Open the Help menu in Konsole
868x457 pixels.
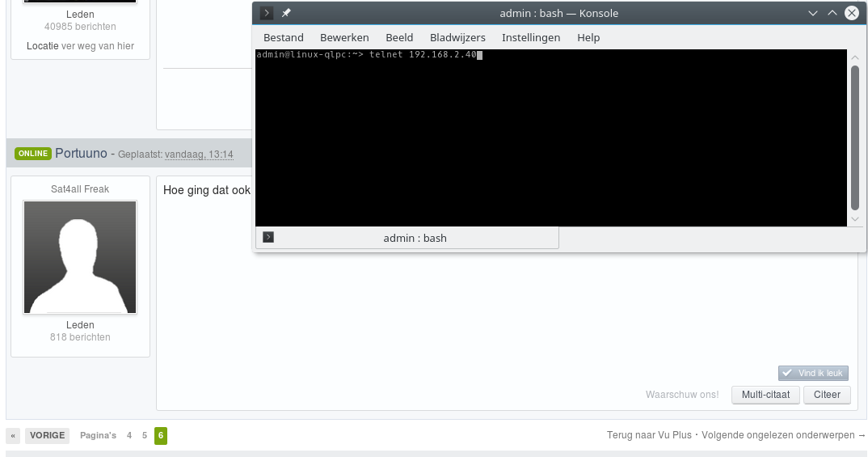pyautogui.click(x=588, y=38)
